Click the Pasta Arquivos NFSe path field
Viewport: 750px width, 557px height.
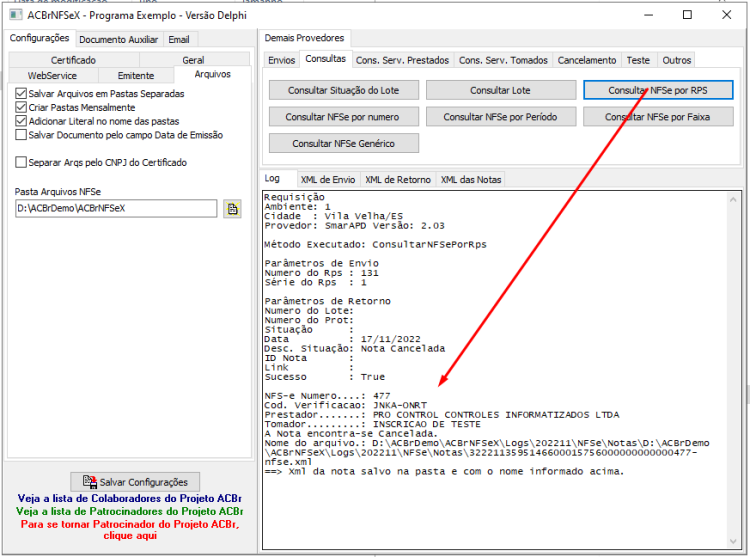(x=116, y=208)
